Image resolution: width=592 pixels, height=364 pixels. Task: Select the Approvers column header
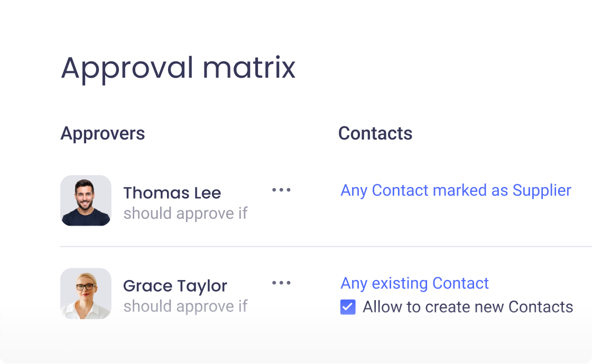point(103,133)
